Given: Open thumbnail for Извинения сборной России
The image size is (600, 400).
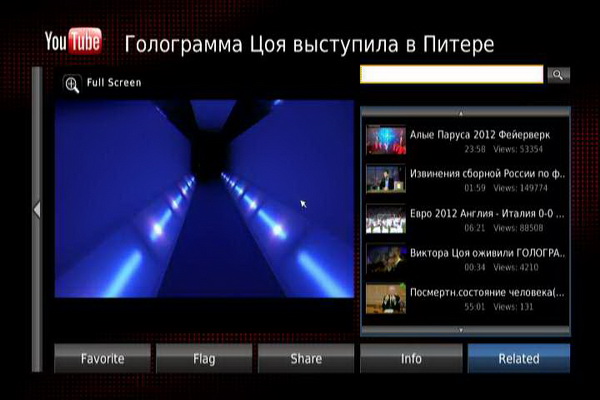Looking at the screenshot, I should pyautogui.click(x=385, y=179).
